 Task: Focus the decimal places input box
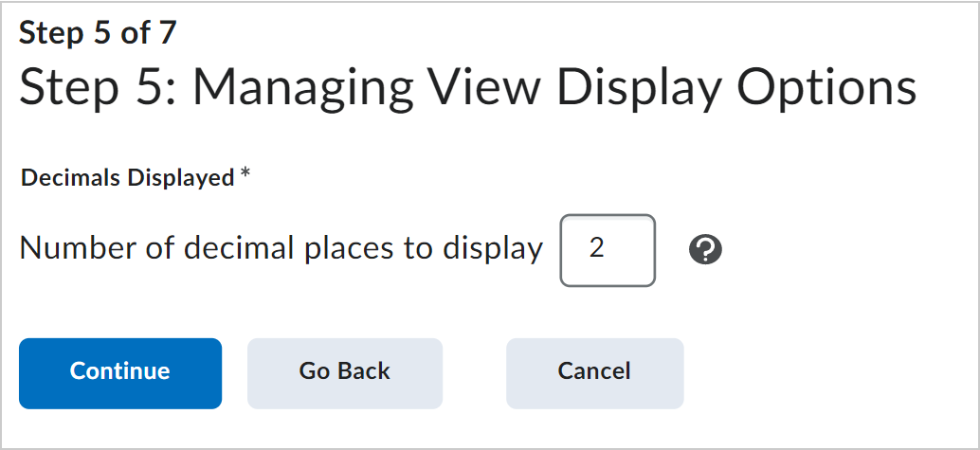click(x=608, y=251)
